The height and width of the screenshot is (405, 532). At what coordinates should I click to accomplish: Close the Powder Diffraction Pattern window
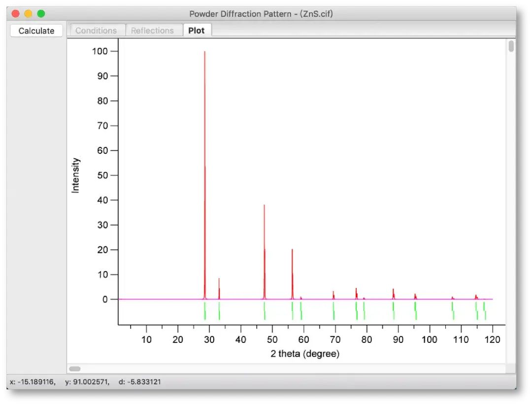15,14
